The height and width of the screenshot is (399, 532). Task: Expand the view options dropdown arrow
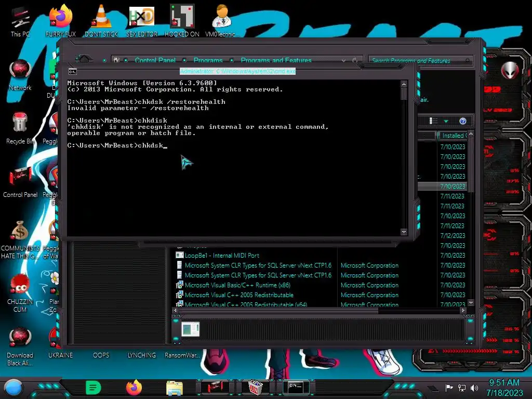pos(446,121)
